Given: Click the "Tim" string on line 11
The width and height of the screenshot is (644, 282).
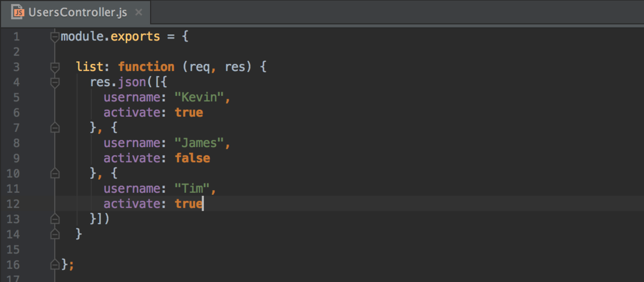Looking at the screenshot, I should [x=192, y=189].
